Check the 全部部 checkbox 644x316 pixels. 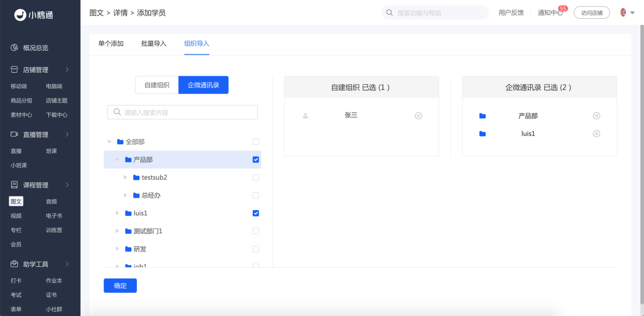point(256,142)
